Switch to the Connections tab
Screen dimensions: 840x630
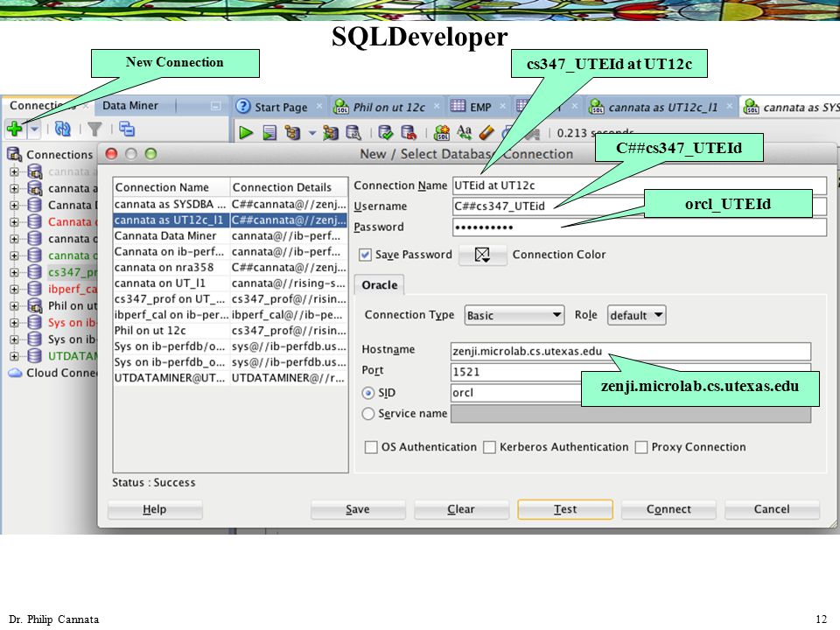42,106
